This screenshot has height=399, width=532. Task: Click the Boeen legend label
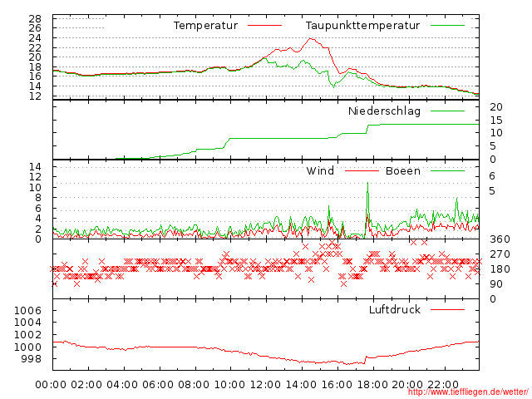point(403,171)
